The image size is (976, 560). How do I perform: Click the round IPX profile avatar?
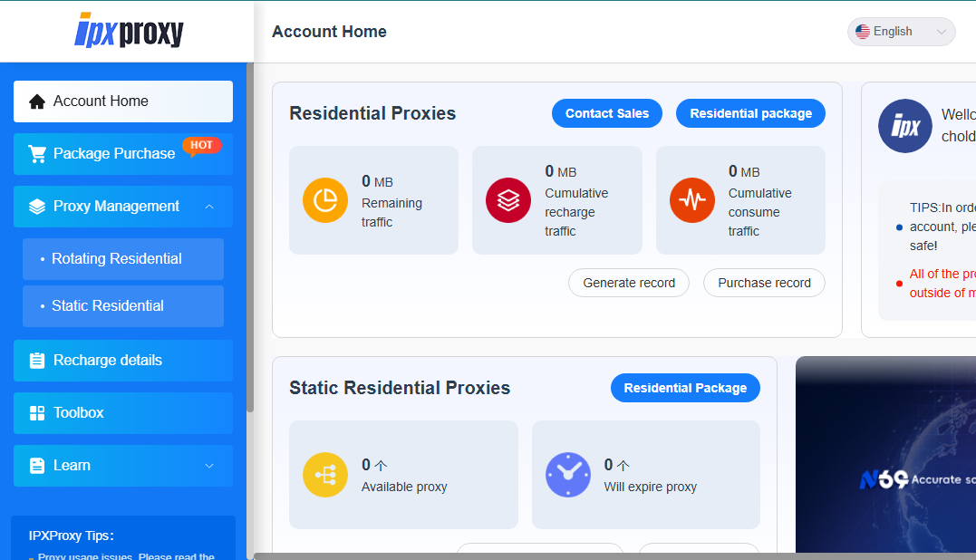[905, 126]
